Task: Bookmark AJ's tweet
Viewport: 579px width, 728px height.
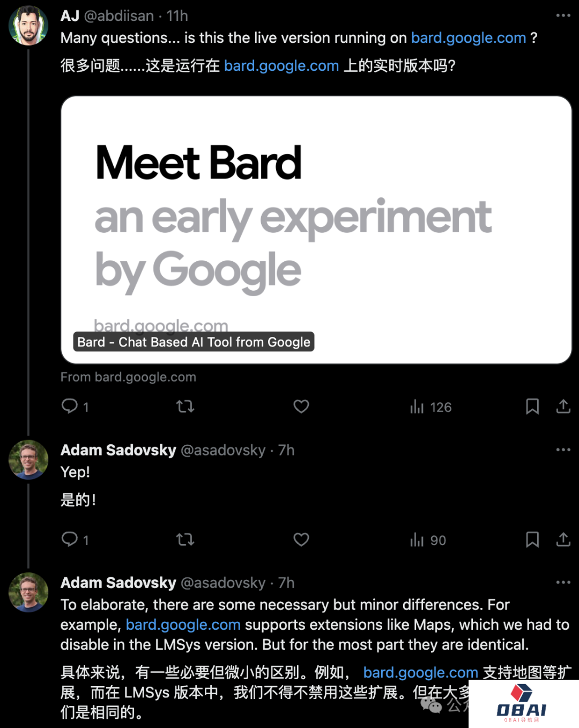Action: coord(532,407)
